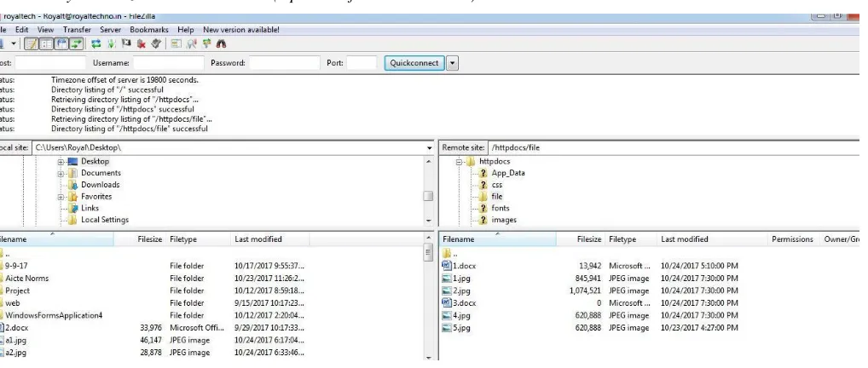
Task: Click the Remote site path field
Action: (673, 147)
